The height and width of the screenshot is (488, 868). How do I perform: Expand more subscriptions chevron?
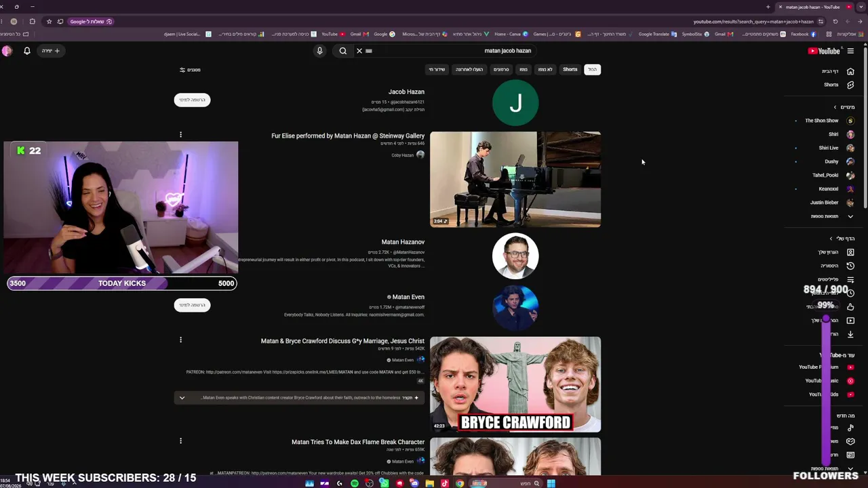(850, 216)
